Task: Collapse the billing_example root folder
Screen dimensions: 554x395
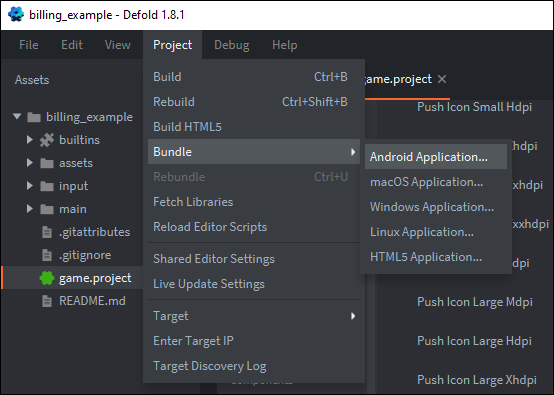Action: [17, 116]
